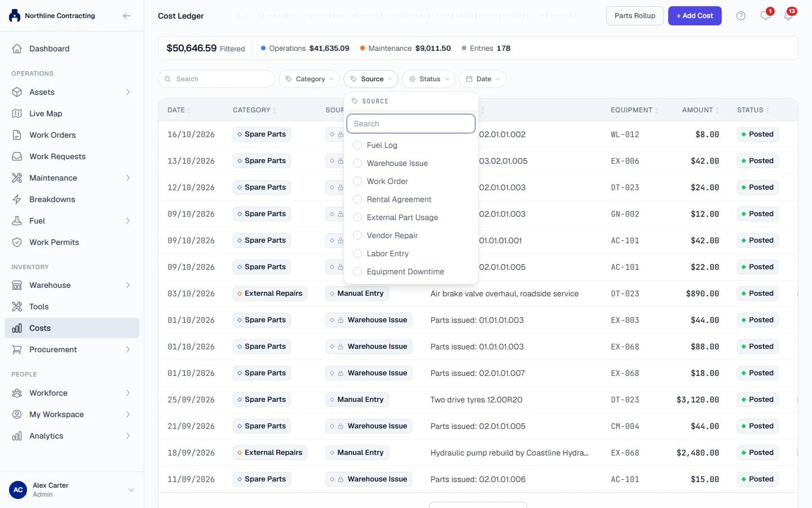Click the Live Map icon
The width and height of the screenshot is (812, 508).
17,113
